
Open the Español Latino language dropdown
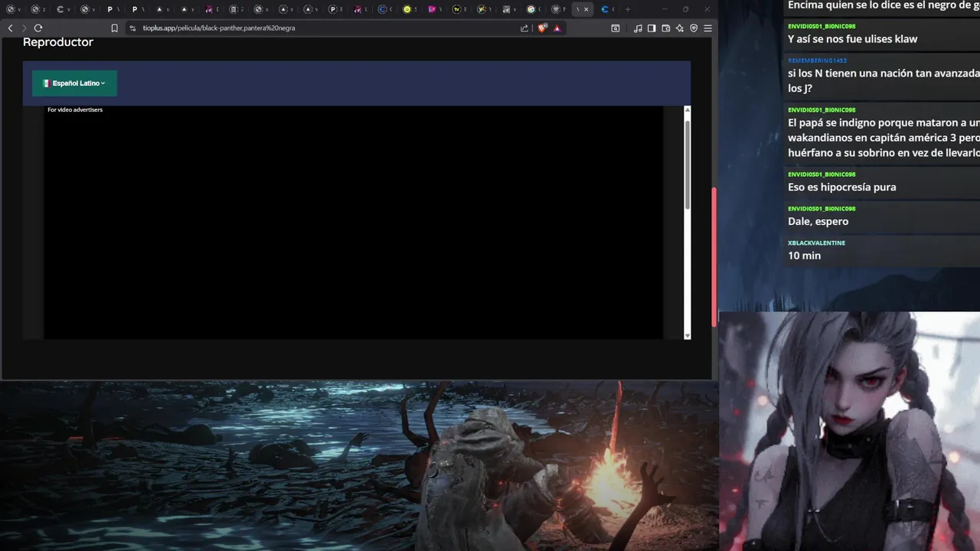(74, 83)
